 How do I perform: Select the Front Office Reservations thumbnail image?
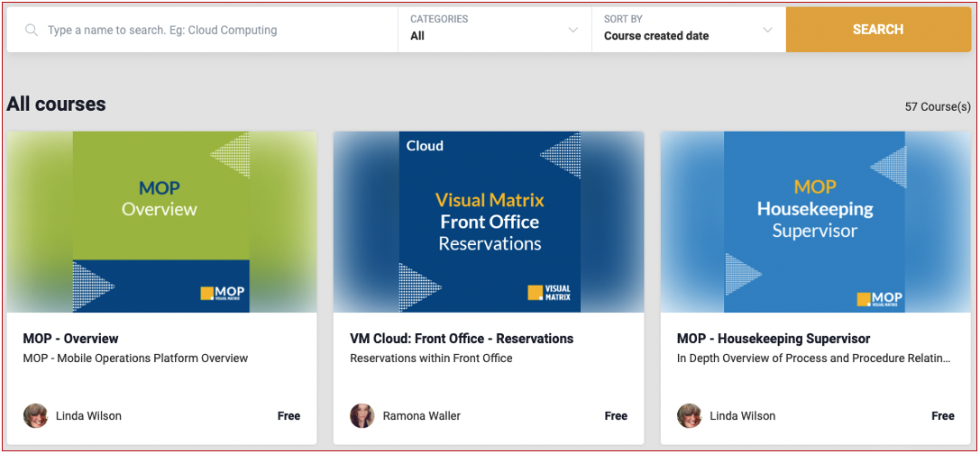[489, 222]
